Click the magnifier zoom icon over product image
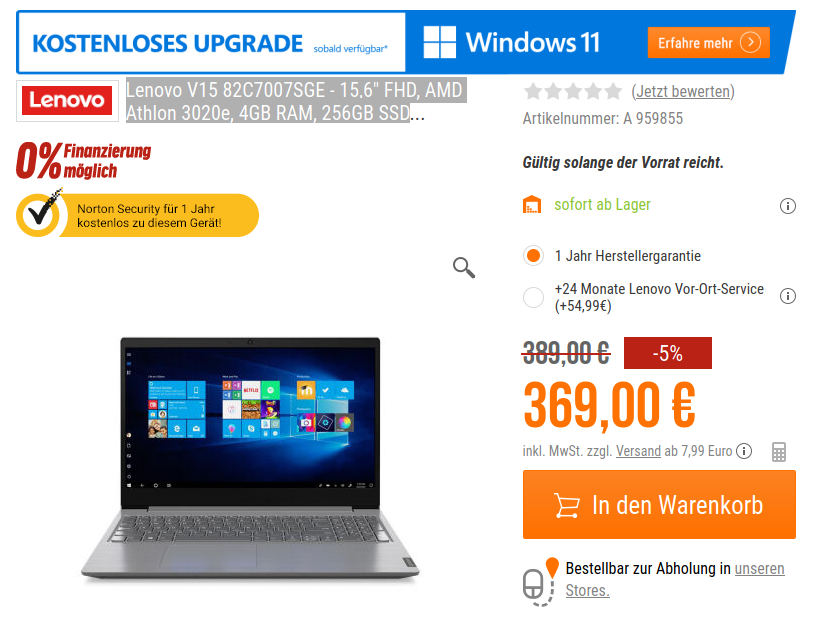 coord(464,267)
